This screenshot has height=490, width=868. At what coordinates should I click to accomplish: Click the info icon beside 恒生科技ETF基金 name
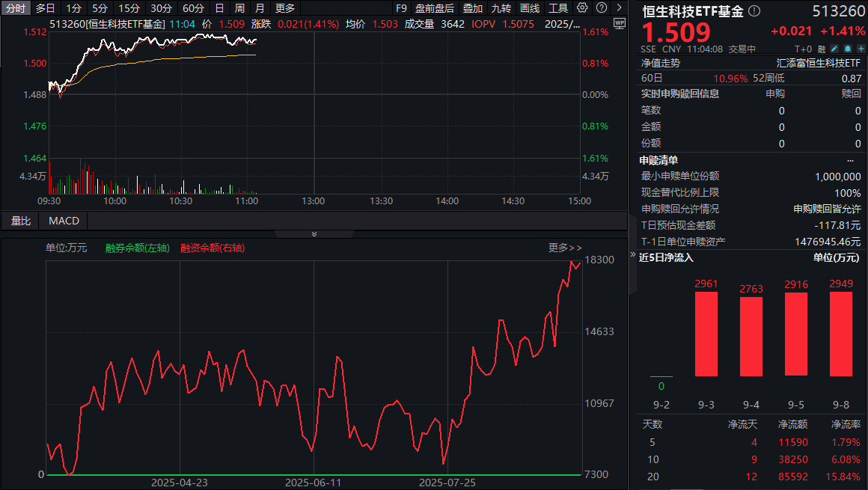(x=754, y=9)
